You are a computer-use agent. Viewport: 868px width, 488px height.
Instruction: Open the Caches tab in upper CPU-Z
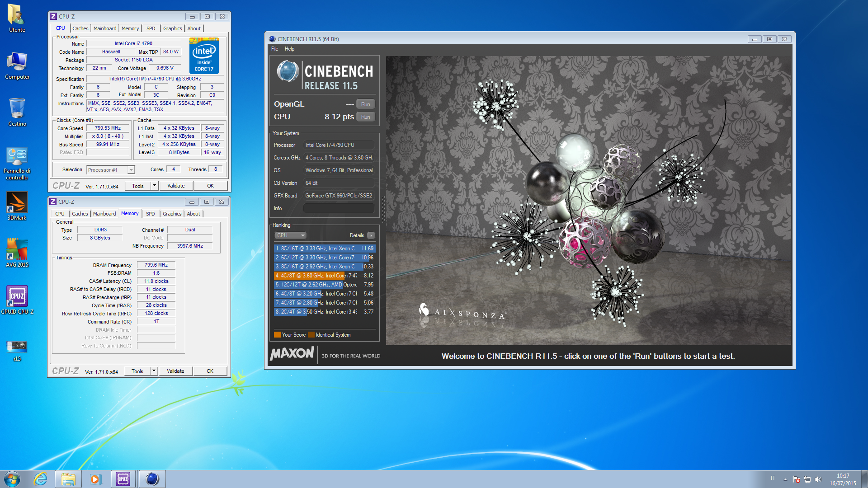(80, 28)
